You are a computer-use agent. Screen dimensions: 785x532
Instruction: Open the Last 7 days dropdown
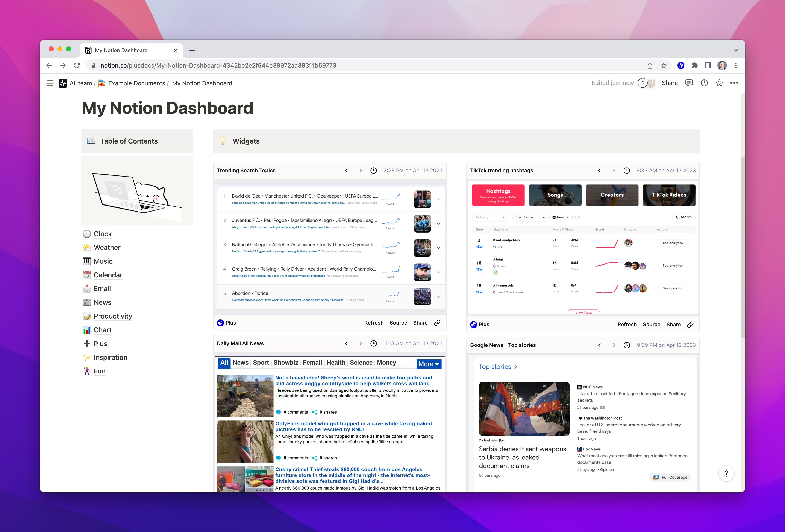pyautogui.click(x=530, y=217)
